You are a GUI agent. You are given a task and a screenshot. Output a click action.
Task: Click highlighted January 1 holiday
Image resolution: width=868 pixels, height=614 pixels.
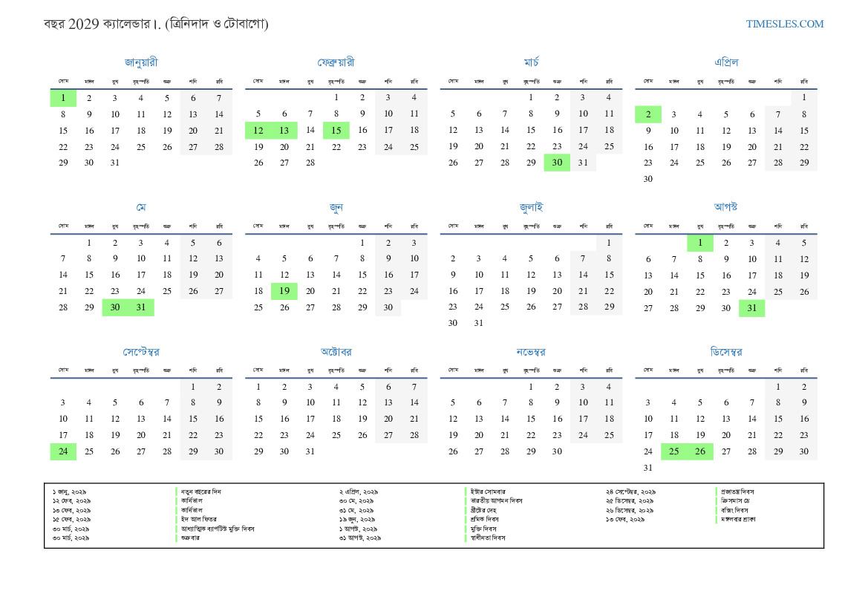pos(63,98)
